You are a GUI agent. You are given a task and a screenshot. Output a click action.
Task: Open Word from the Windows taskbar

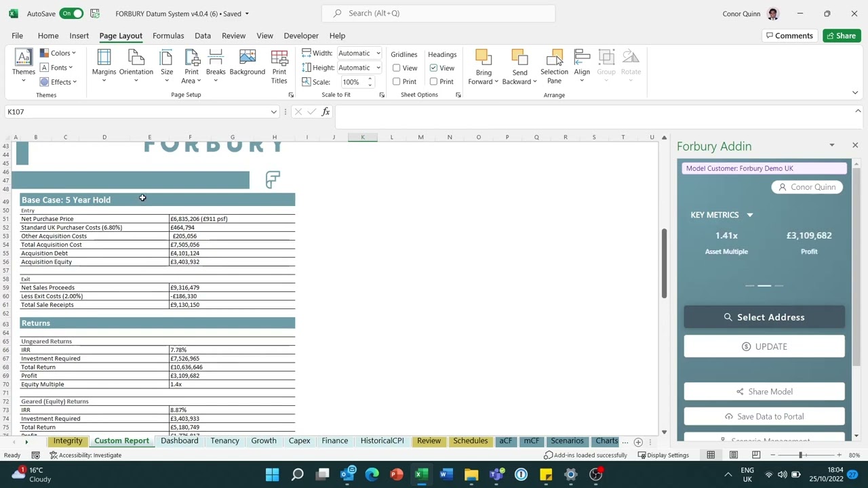point(446,474)
